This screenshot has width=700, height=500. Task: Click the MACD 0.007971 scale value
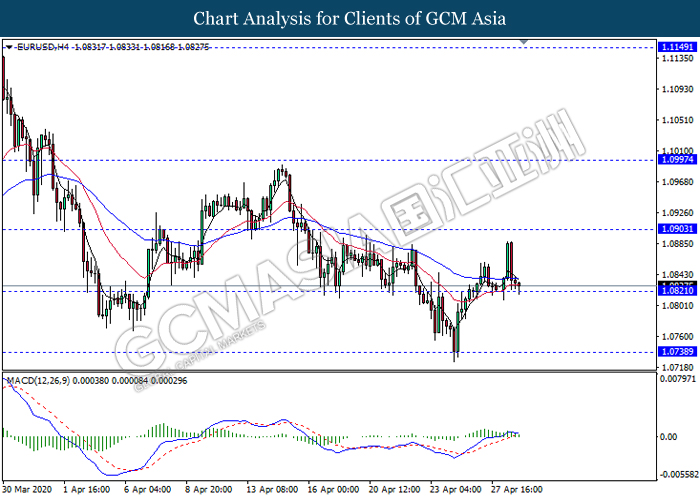pyautogui.click(x=678, y=379)
